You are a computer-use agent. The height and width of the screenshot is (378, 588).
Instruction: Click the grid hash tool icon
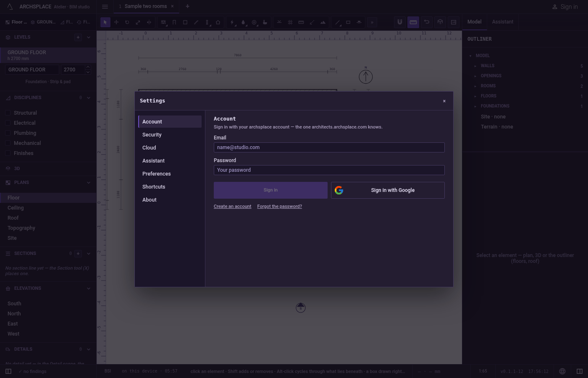pos(290,22)
